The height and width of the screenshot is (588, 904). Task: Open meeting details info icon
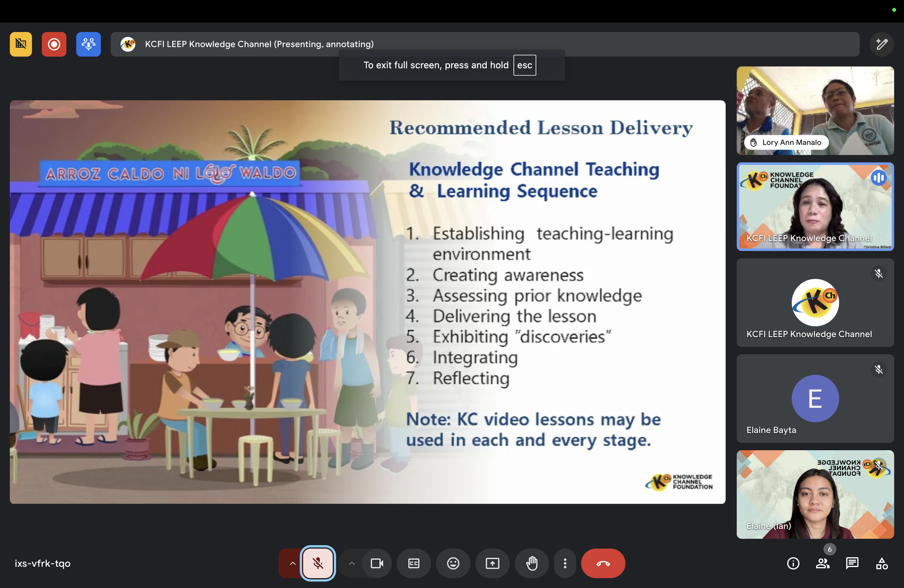tap(793, 563)
